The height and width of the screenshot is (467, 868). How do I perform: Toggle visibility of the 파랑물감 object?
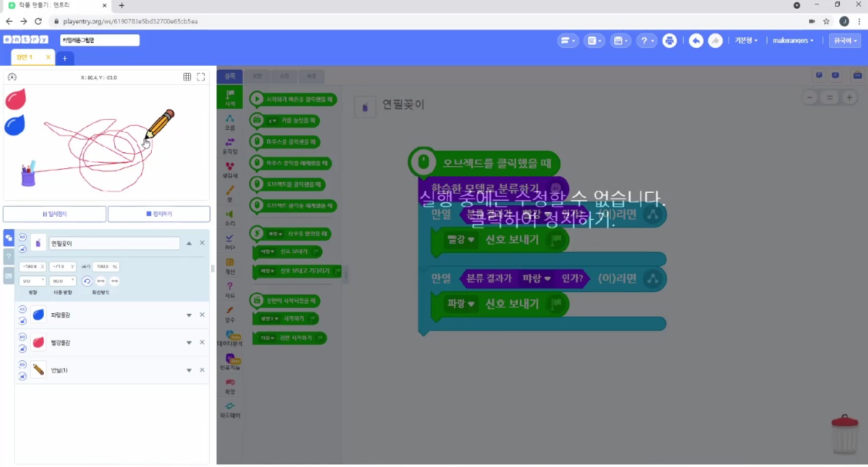[23, 309]
